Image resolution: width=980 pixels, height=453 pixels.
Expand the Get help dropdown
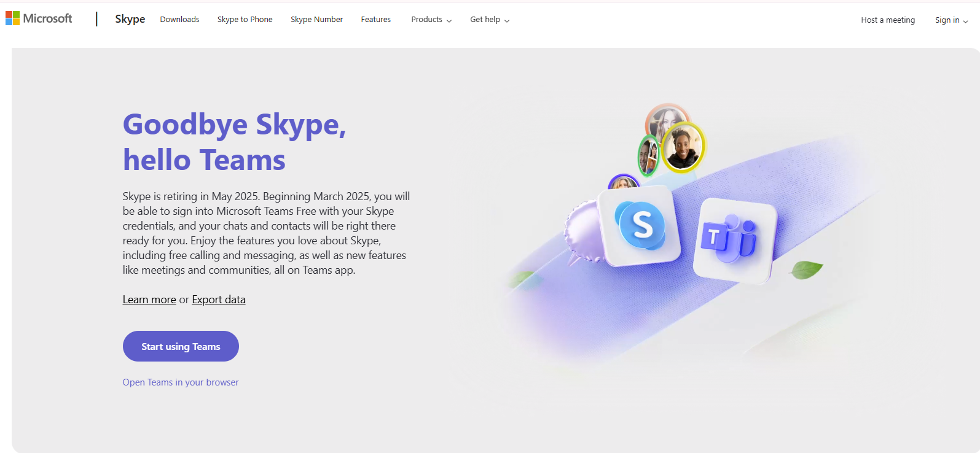coord(490,20)
